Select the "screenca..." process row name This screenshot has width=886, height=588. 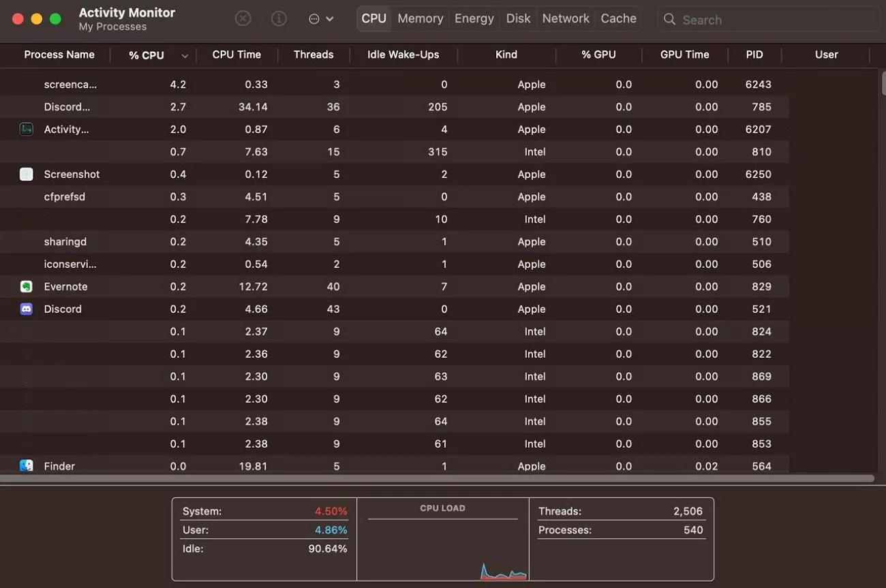70,84
